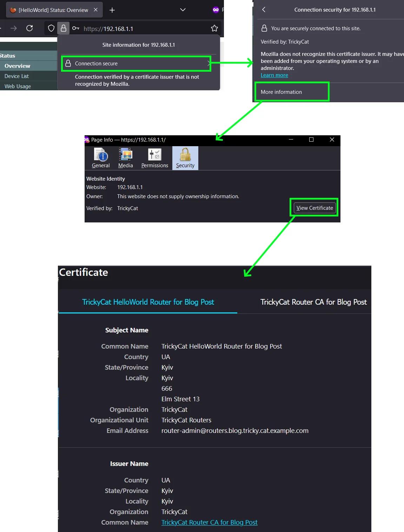Select Device List in router sidebar
This screenshot has width=404, height=532.
(28, 76)
